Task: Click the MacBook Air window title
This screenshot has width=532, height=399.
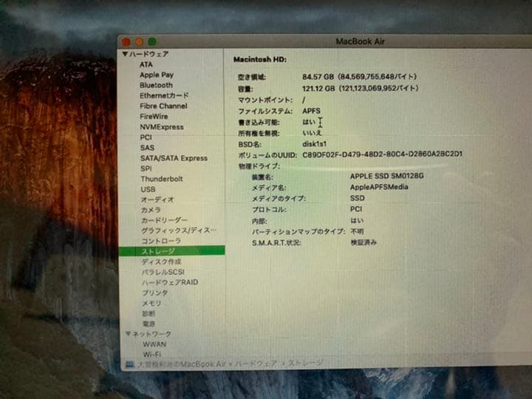Action: 360,41
